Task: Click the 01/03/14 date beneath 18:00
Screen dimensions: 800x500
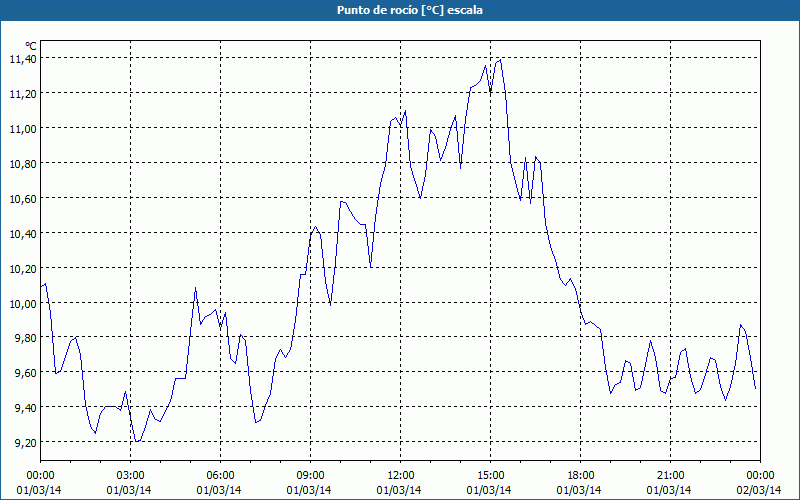Action: click(579, 490)
